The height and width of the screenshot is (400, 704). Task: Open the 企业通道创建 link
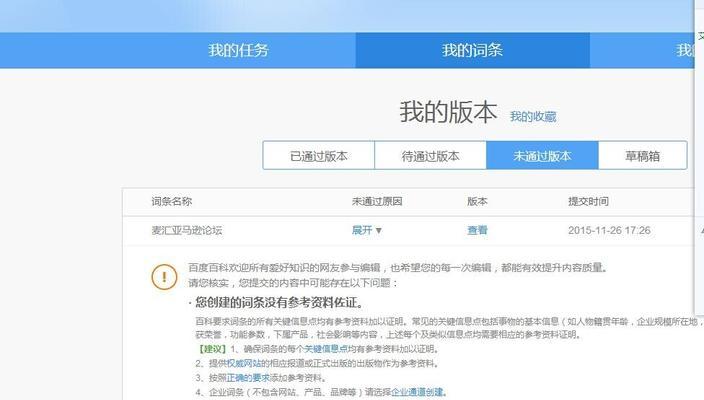coord(417,392)
